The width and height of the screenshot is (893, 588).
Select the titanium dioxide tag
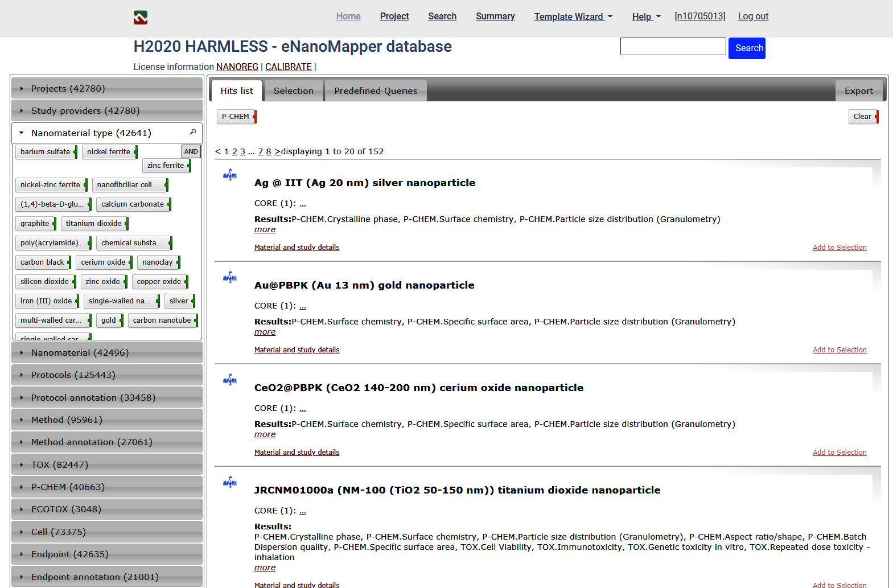(95, 224)
